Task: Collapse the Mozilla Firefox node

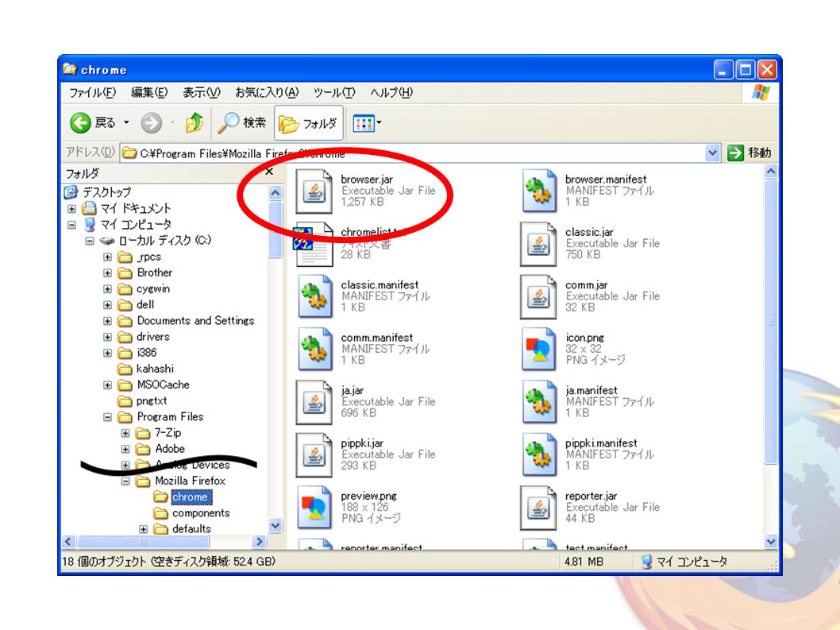Action: [125, 481]
